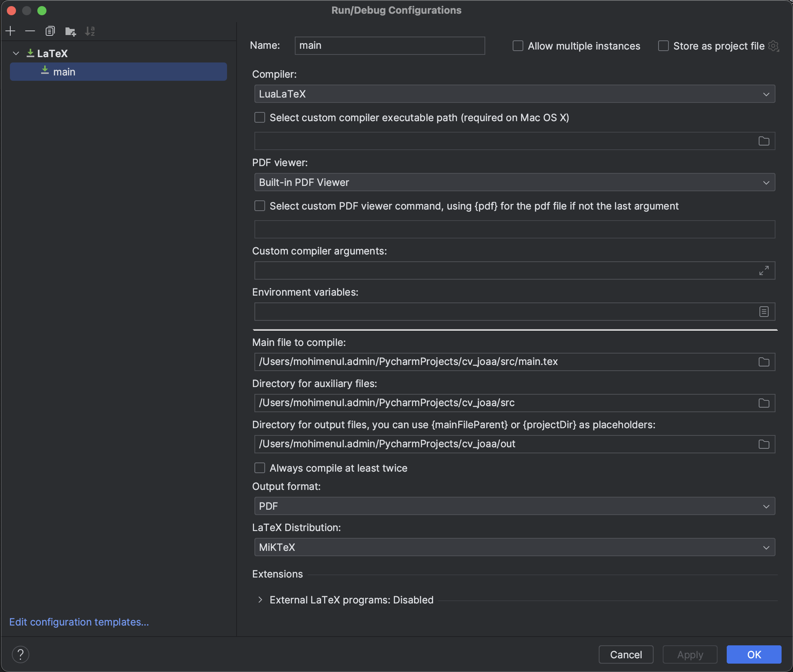This screenshot has height=672, width=793.
Task: Browse for the output files directory
Action: 764,444
